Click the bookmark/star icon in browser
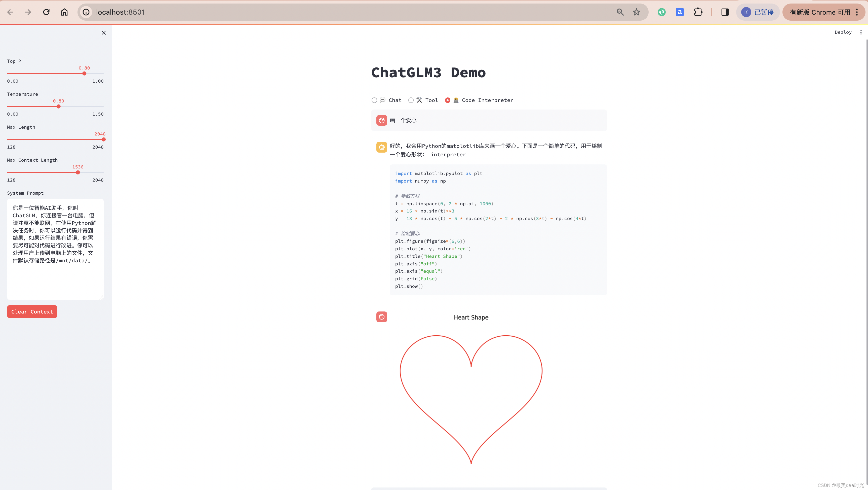The height and width of the screenshot is (490, 868). pos(637,12)
